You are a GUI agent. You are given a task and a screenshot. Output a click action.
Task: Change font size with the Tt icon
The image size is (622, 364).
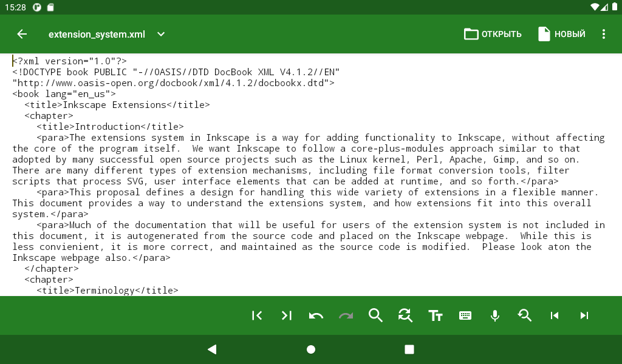435,315
